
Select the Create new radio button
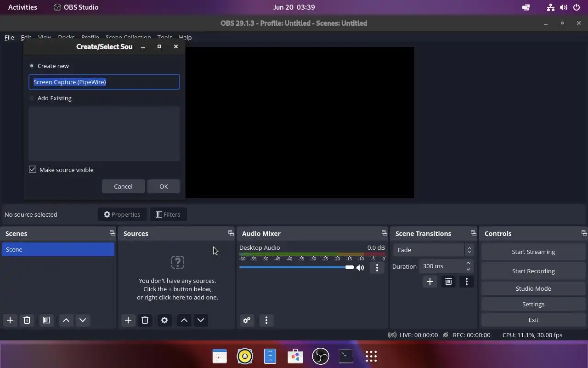click(32, 66)
